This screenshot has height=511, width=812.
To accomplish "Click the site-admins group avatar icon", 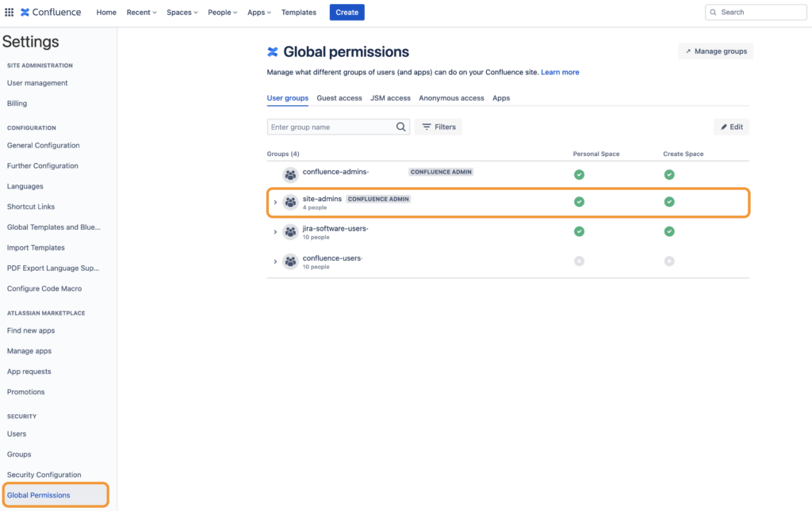I will (290, 202).
